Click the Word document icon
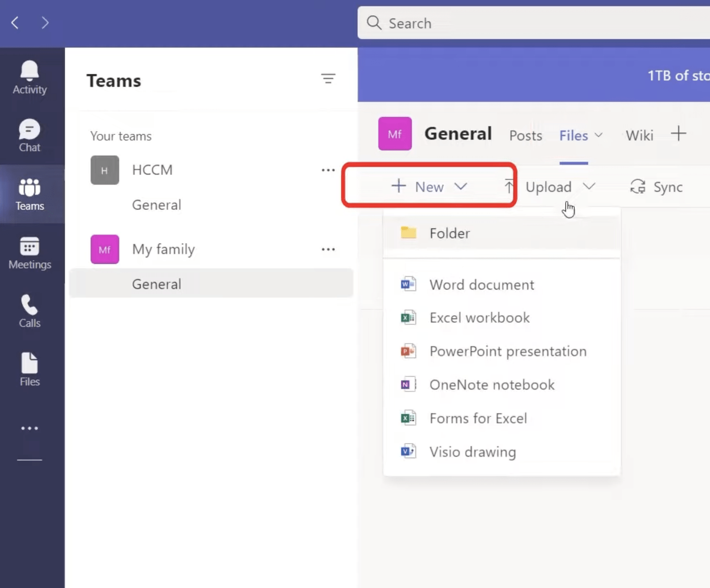Screen dimensions: 710x588 tap(408, 284)
